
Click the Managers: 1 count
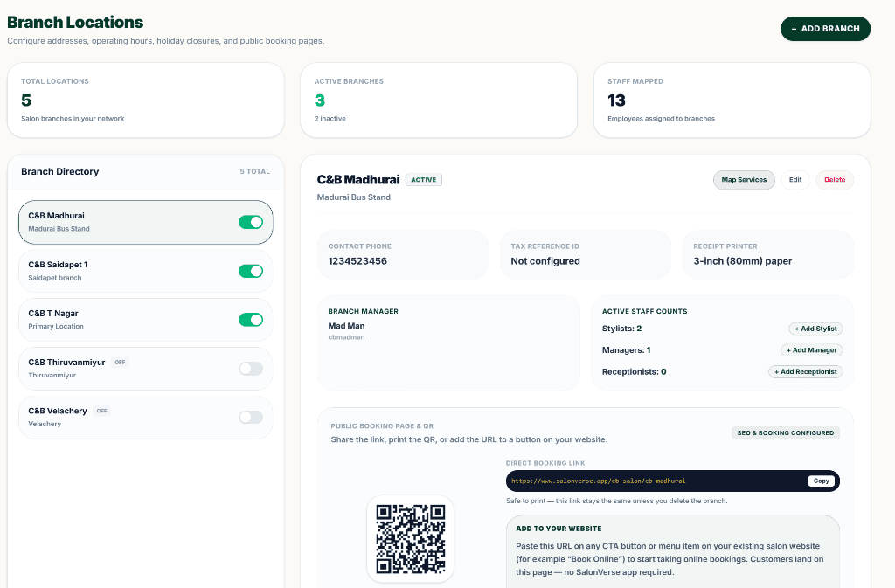coord(626,350)
